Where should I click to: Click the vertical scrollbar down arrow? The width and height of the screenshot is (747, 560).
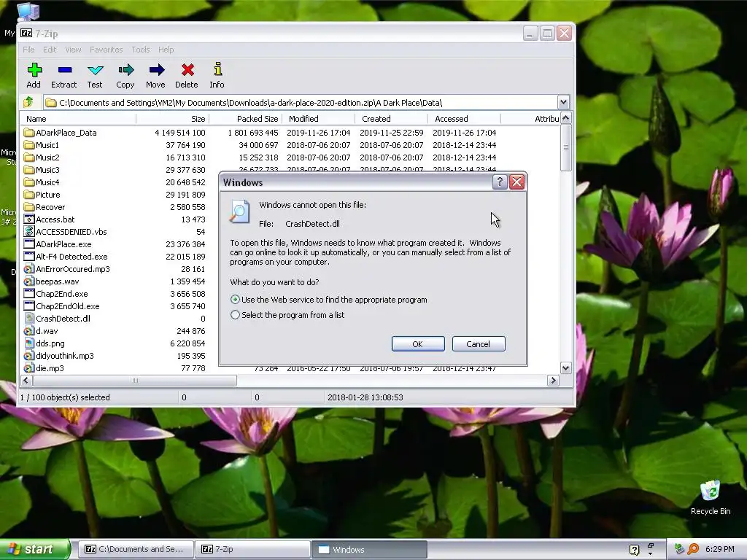[565, 367]
